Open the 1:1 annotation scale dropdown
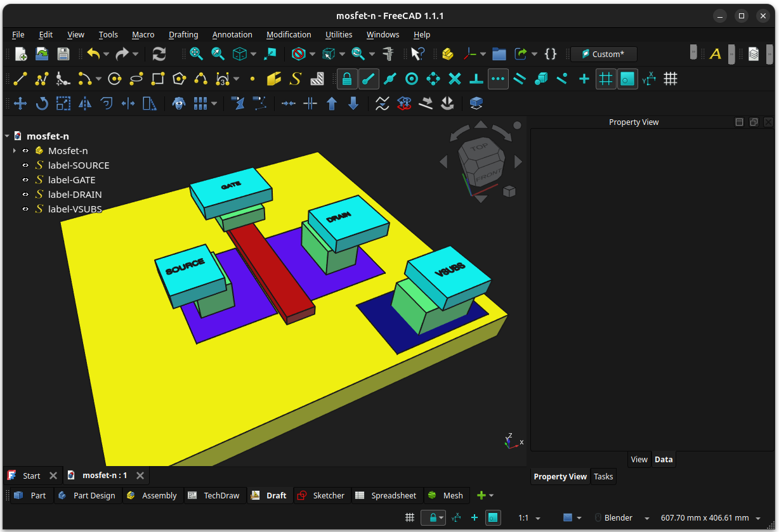Image resolution: width=779 pixels, height=532 pixels. click(x=529, y=518)
